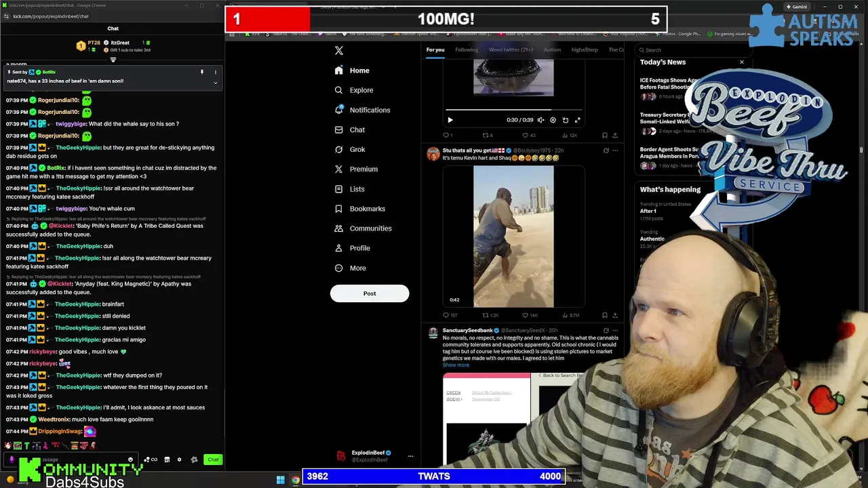Open Windows Start button on taskbar
Viewport: 868px width, 488px height.
pyautogui.click(x=280, y=480)
